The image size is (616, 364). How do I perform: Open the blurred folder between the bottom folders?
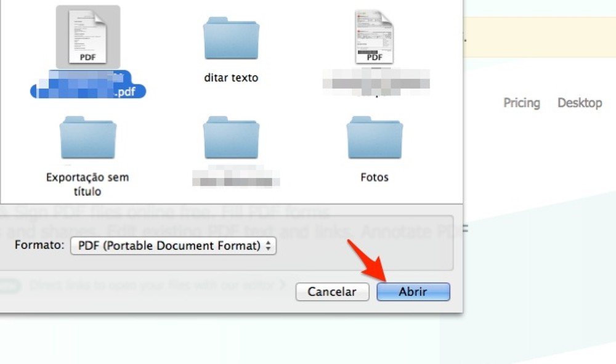(x=231, y=138)
